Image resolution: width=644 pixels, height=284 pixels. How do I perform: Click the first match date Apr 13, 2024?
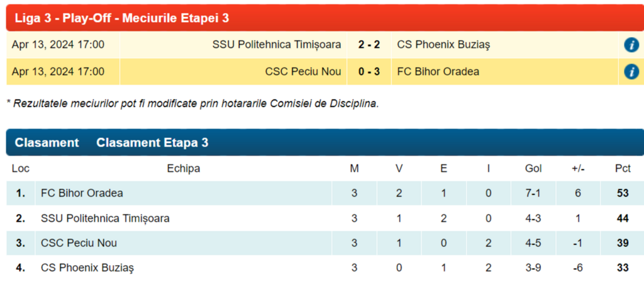[58, 45]
